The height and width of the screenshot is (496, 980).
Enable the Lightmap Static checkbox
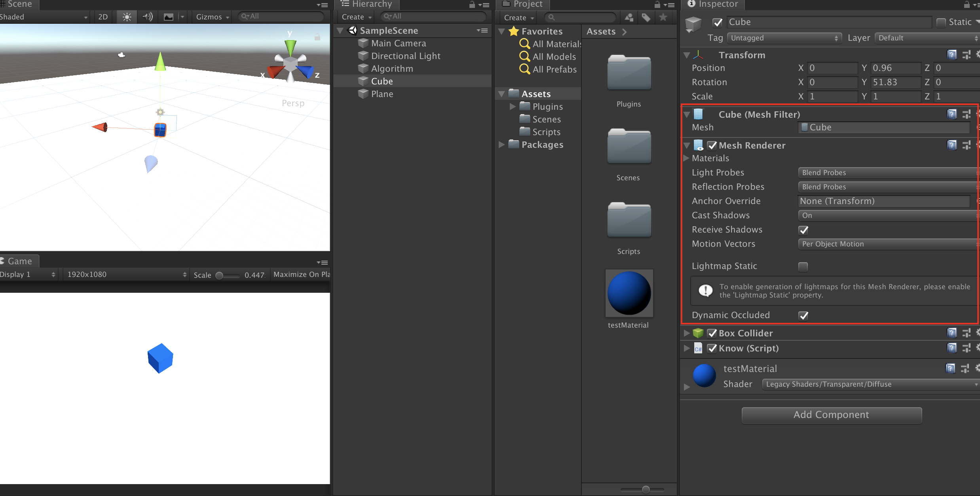[803, 267]
